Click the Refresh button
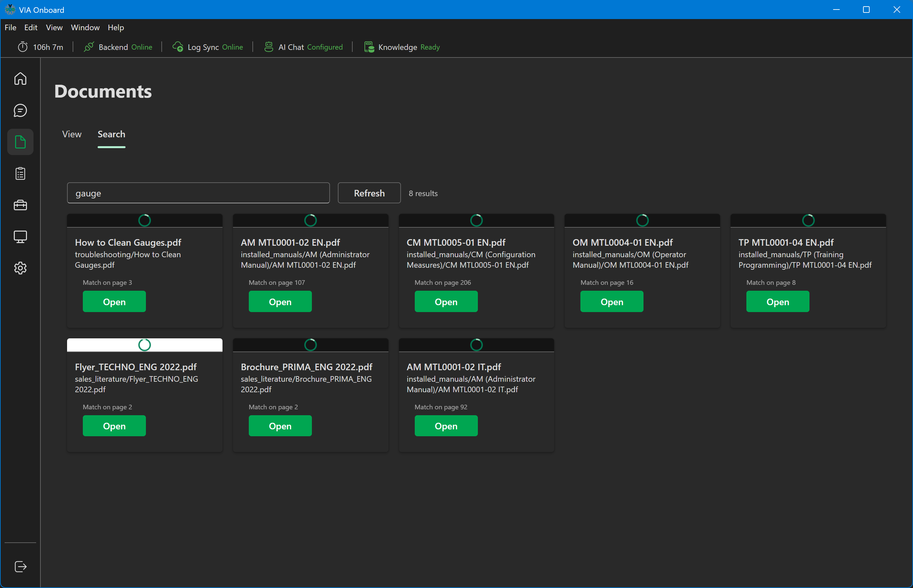This screenshot has width=913, height=588. 369,193
